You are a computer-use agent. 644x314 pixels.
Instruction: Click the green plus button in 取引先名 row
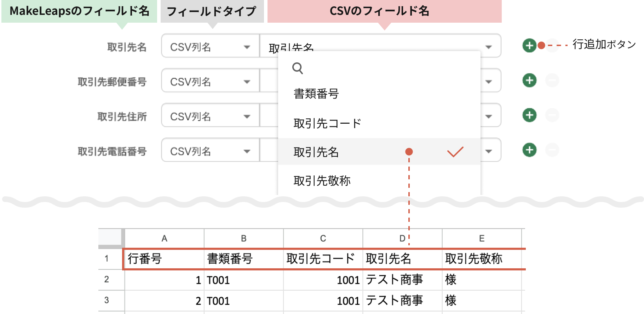coord(529,46)
